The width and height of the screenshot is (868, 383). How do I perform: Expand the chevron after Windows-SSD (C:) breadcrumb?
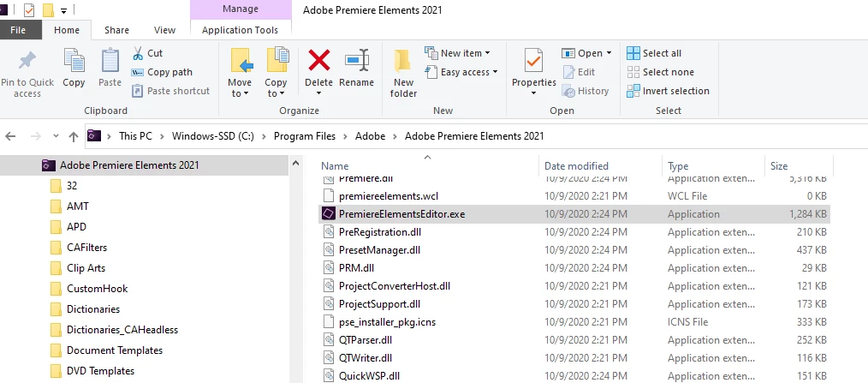tap(264, 136)
